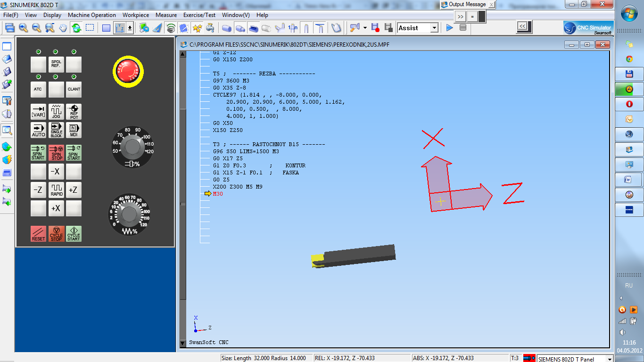Click the RU language indicator in the tray
Screen dimensions: 644x362
pos(629,286)
